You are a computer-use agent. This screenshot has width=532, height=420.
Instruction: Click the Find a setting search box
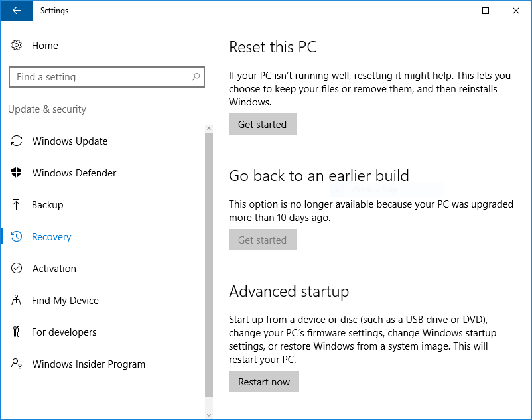pos(100,77)
